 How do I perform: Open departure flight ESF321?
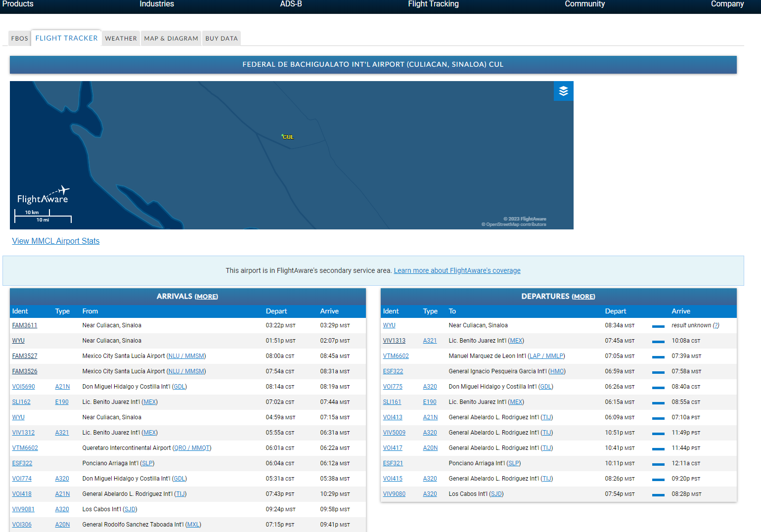coord(393,463)
